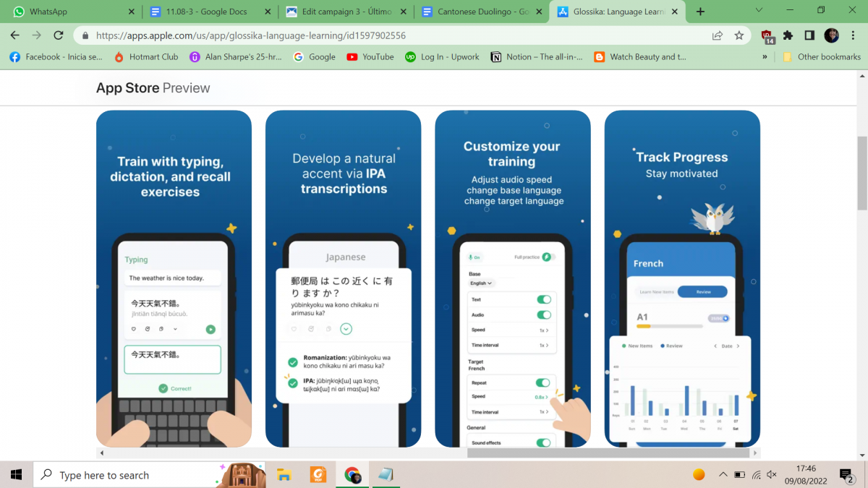
Task: Toggle the browser side panel
Action: (809, 35)
